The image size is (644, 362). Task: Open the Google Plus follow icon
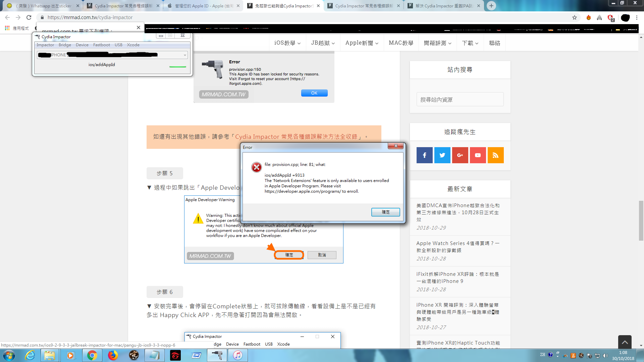point(460,155)
